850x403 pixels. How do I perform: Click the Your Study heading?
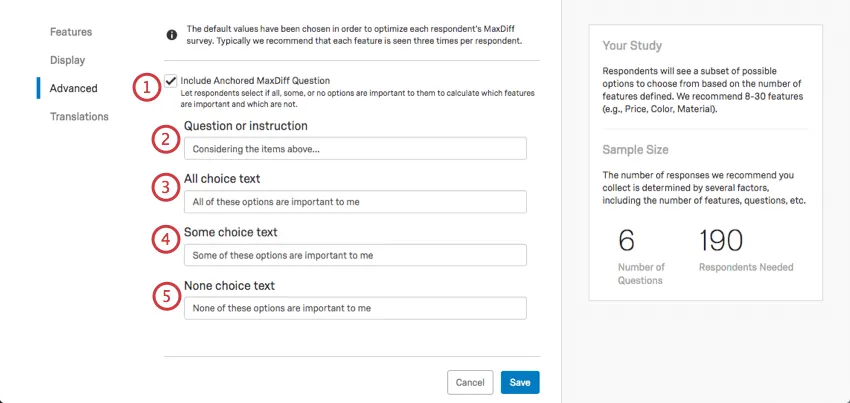point(632,46)
